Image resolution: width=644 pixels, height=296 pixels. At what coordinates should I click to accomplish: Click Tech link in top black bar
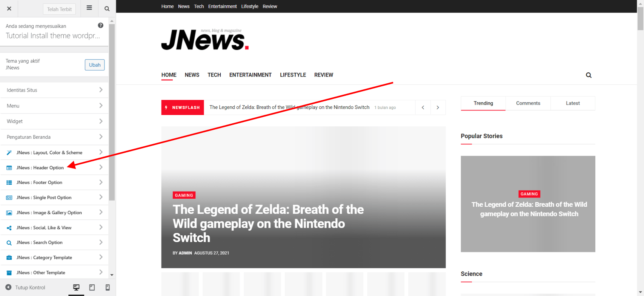(199, 6)
